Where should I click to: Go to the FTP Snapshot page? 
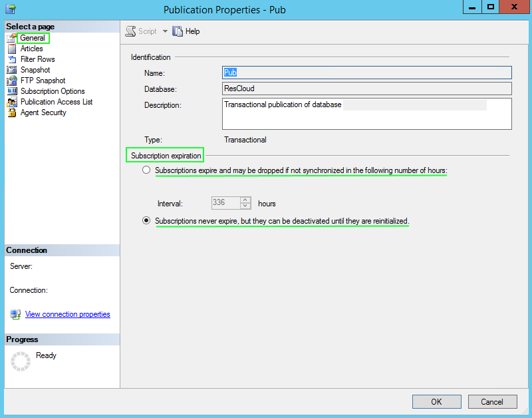coord(43,81)
